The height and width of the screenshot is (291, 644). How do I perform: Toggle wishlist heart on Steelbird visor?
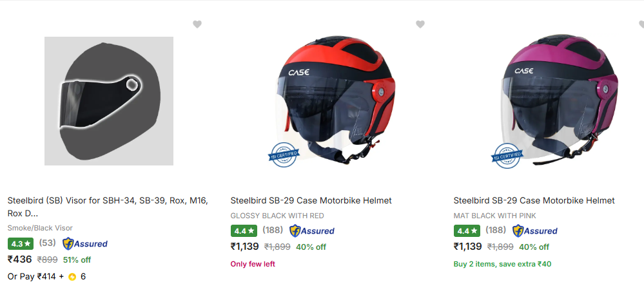tap(197, 24)
